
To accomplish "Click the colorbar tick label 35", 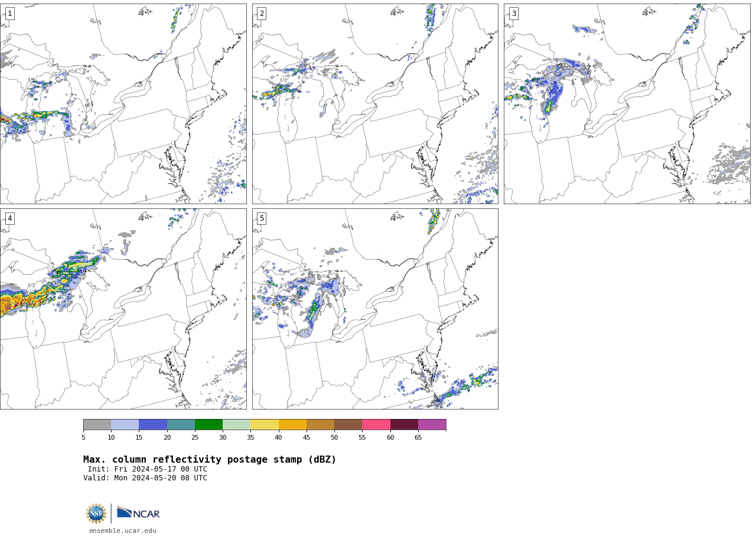I will 250,437.
